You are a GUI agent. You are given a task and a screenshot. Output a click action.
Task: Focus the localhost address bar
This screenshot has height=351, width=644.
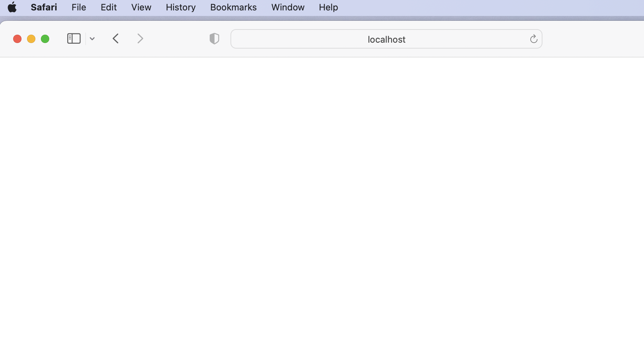click(x=386, y=39)
